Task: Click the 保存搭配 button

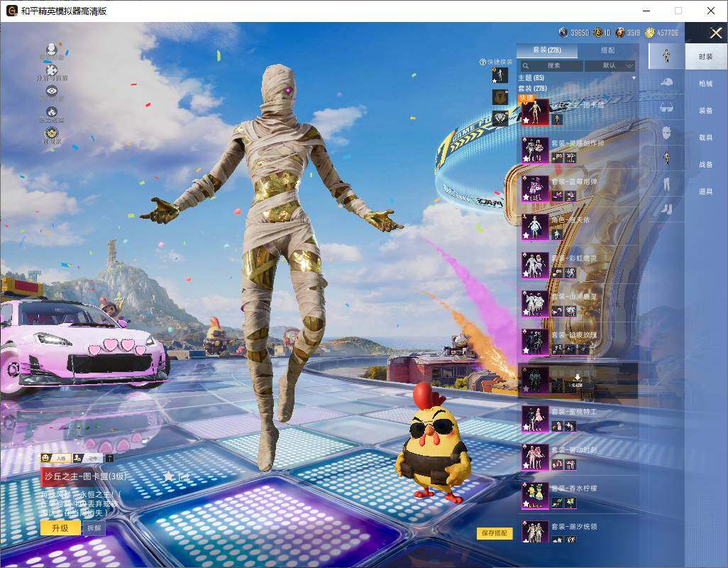Action: 494,532
